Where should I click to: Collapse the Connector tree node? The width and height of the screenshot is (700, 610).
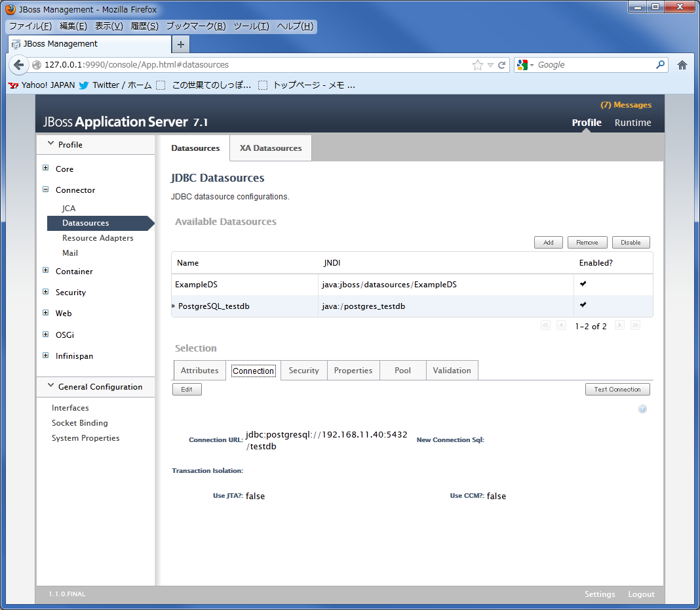(45, 190)
